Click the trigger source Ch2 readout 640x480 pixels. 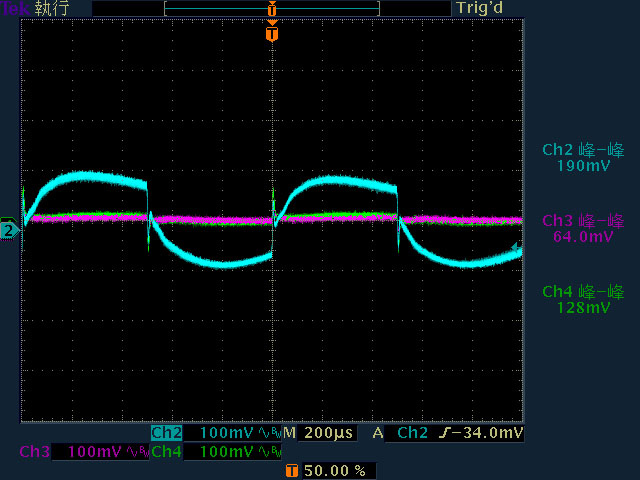pos(412,433)
